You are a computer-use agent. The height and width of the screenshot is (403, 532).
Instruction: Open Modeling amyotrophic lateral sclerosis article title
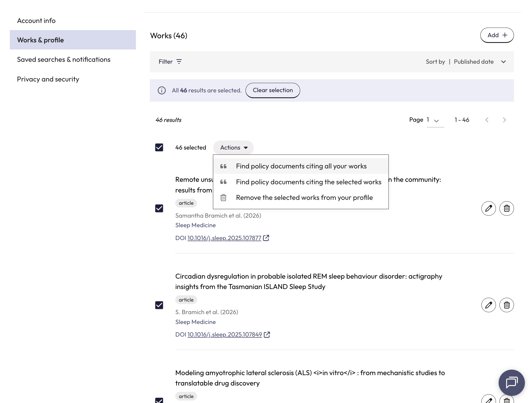[x=310, y=378]
